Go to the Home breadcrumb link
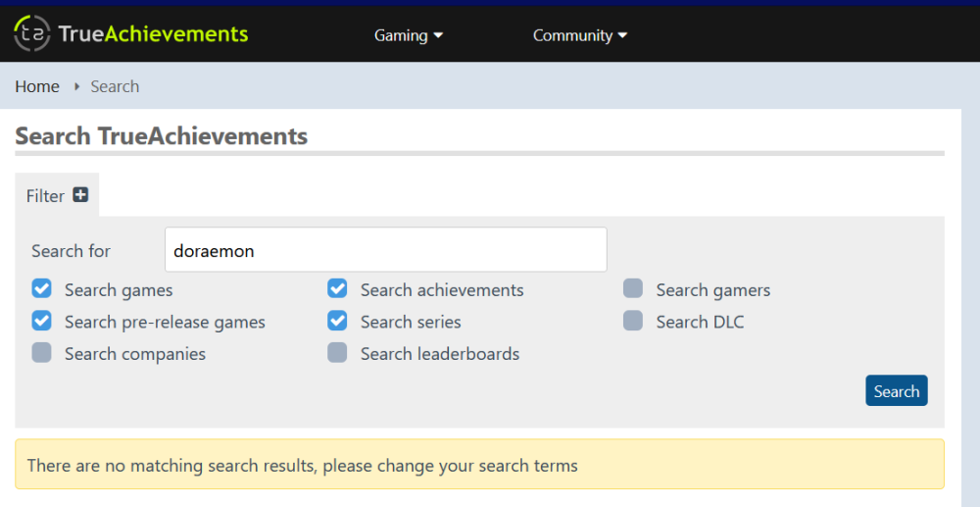Image resolution: width=980 pixels, height=507 pixels. 37,86
